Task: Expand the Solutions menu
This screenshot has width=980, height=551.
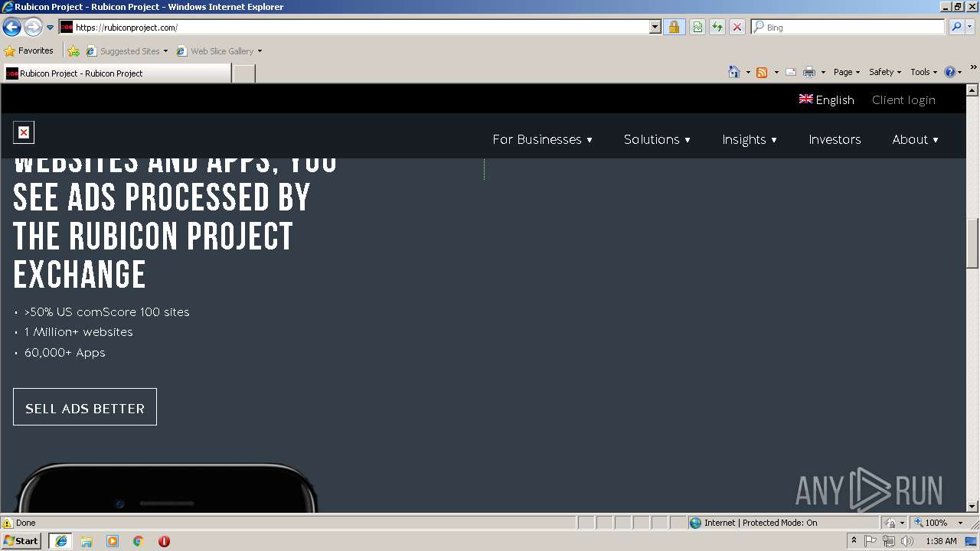Action: [x=657, y=139]
